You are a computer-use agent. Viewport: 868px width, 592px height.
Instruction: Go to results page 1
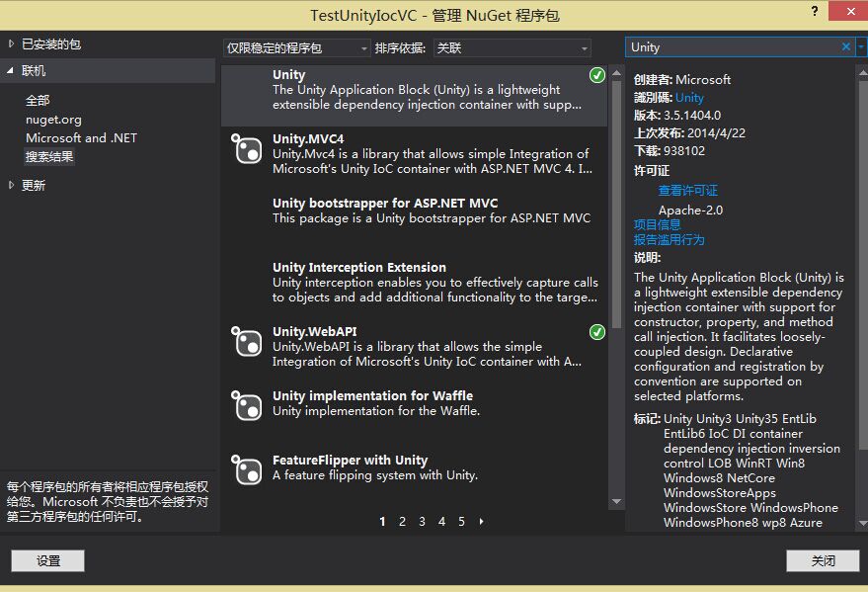pyautogui.click(x=382, y=521)
